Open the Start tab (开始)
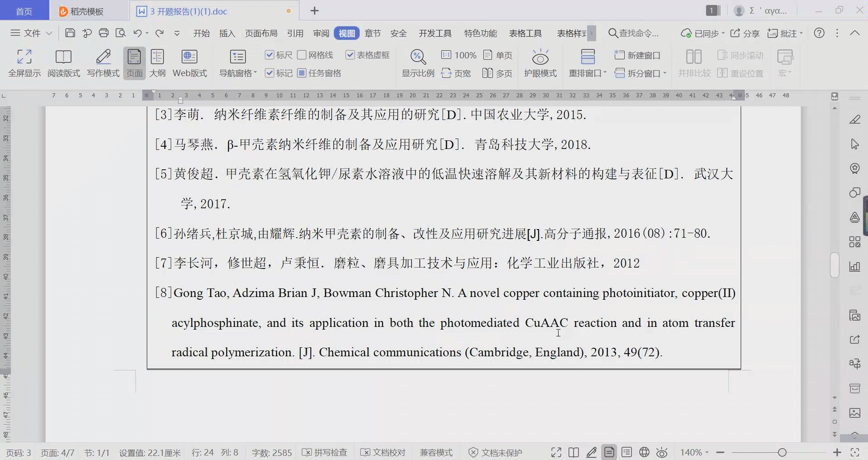This screenshot has height=460, width=868. click(202, 33)
